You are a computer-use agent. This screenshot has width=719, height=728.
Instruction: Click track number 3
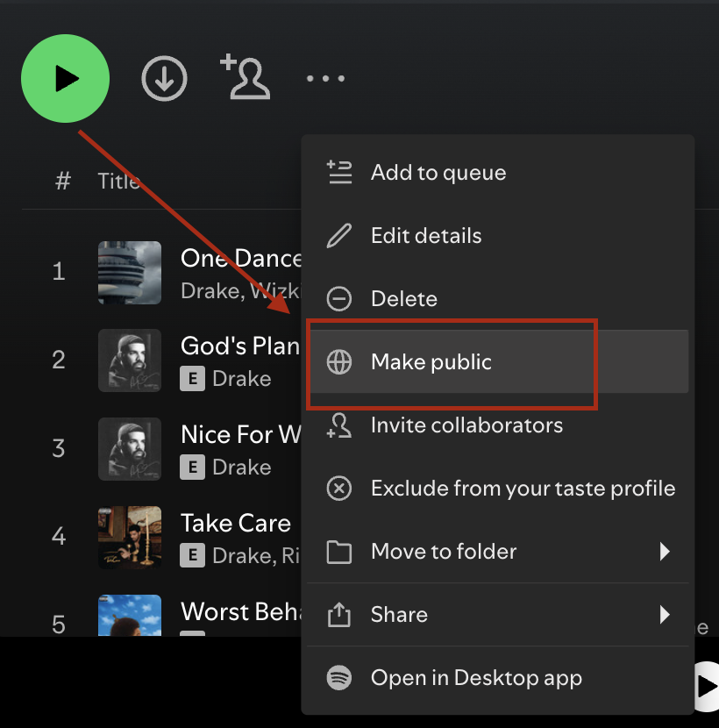point(59,448)
